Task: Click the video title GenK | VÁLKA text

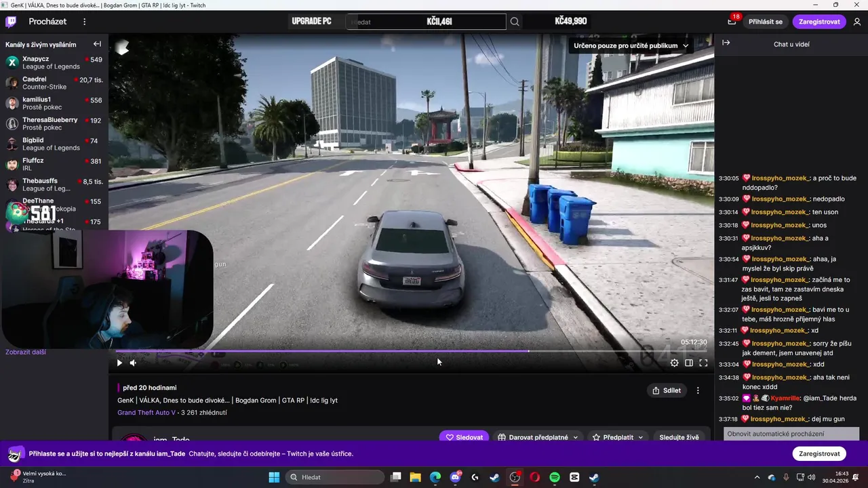Action: click(227, 400)
